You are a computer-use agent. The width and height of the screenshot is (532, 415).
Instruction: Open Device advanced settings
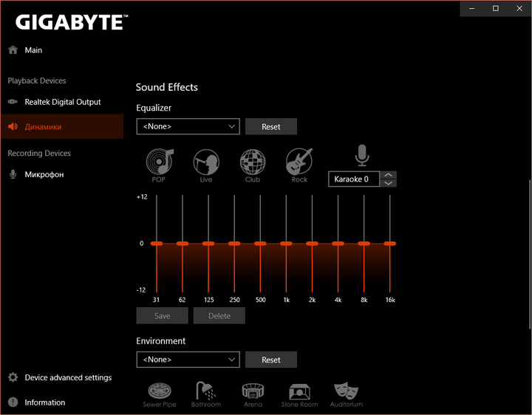[x=68, y=377]
